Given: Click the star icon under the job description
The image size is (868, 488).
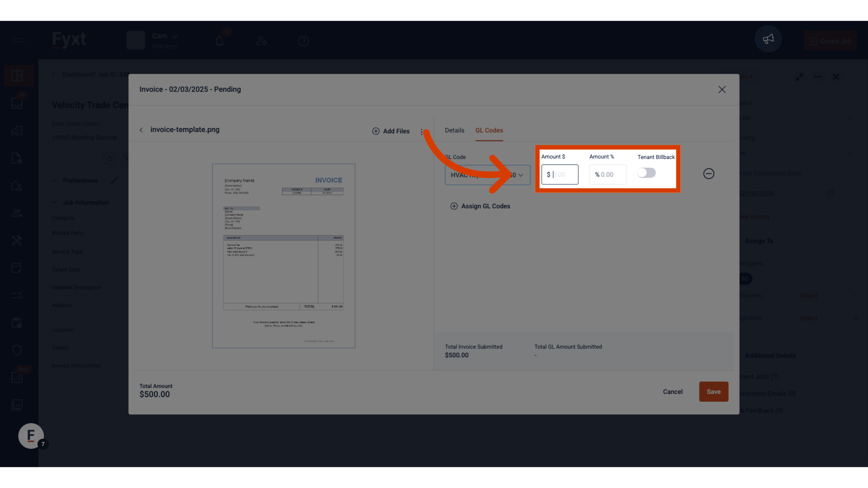Looking at the screenshot, I should pyautogui.click(x=110, y=159).
